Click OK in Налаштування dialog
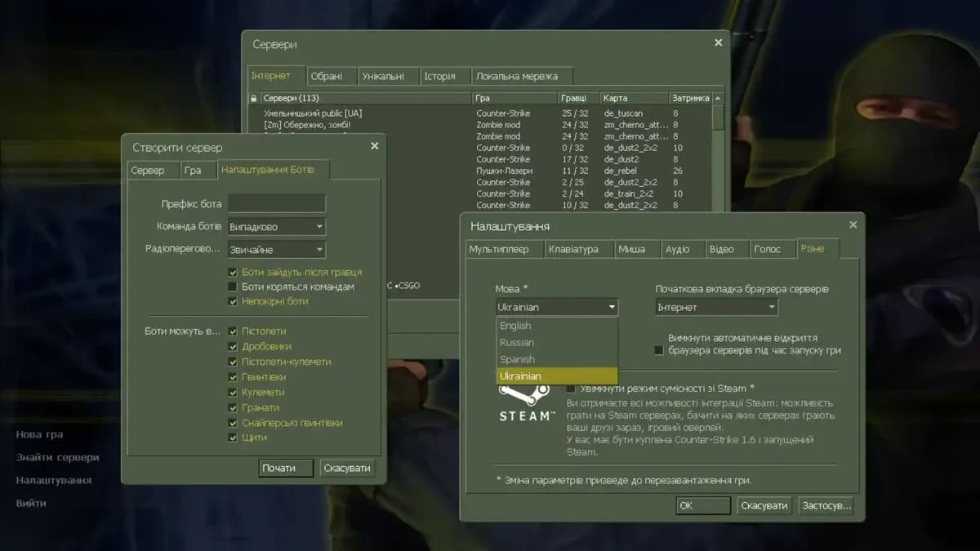980x551 pixels. 703,506
